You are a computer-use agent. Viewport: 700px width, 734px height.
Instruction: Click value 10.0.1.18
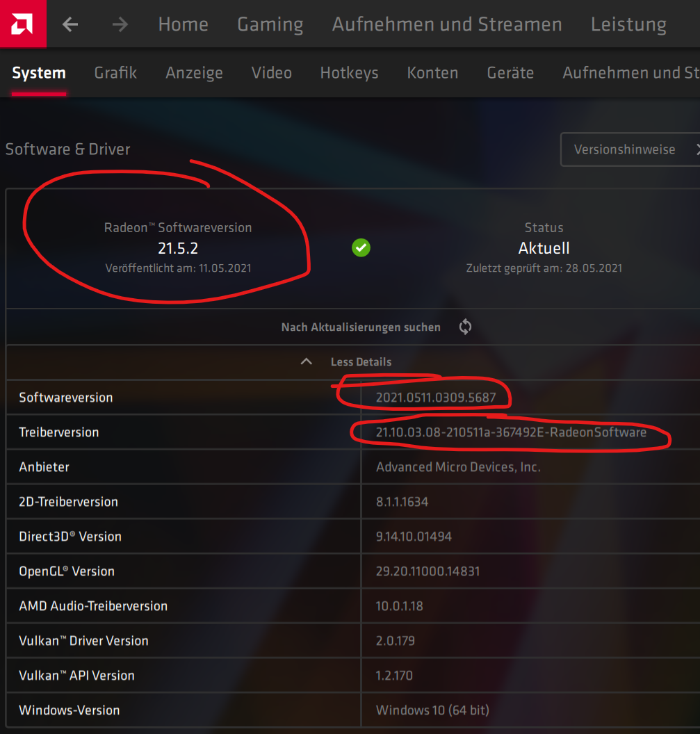tap(399, 606)
